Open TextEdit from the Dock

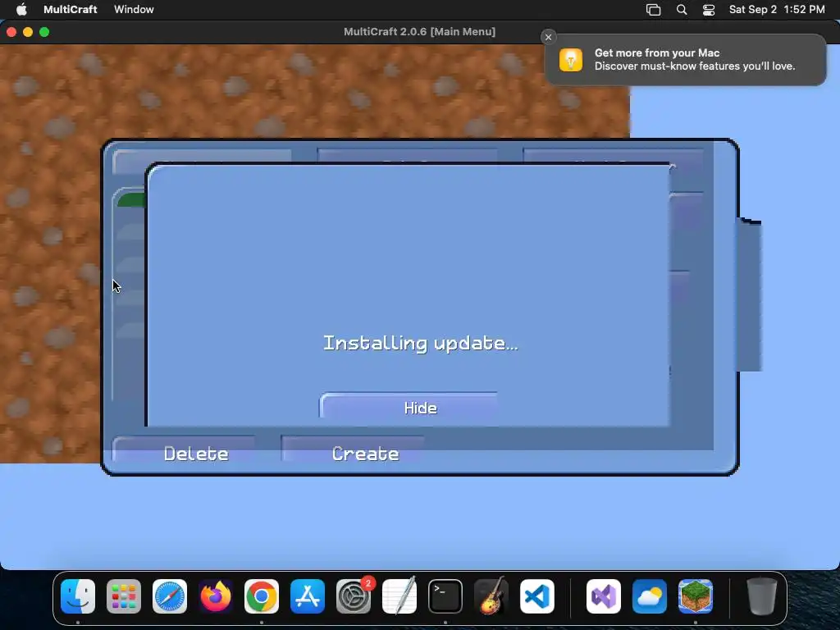coord(399,596)
